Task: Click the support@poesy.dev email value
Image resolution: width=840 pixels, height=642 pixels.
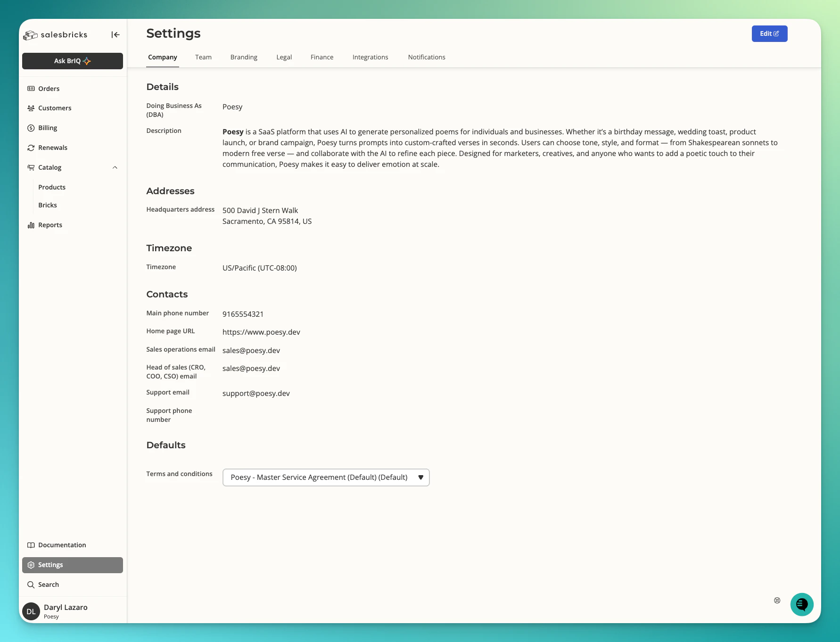Action: (256, 394)
